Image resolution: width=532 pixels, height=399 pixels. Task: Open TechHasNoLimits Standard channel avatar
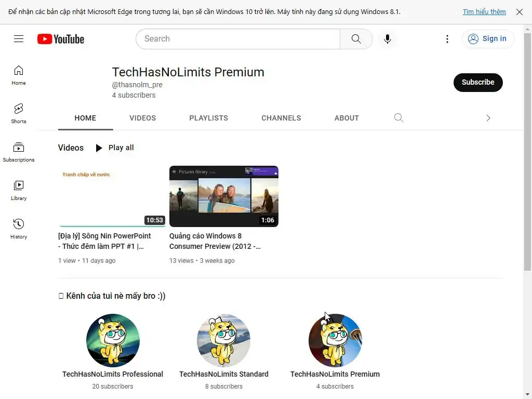[223, 340]
